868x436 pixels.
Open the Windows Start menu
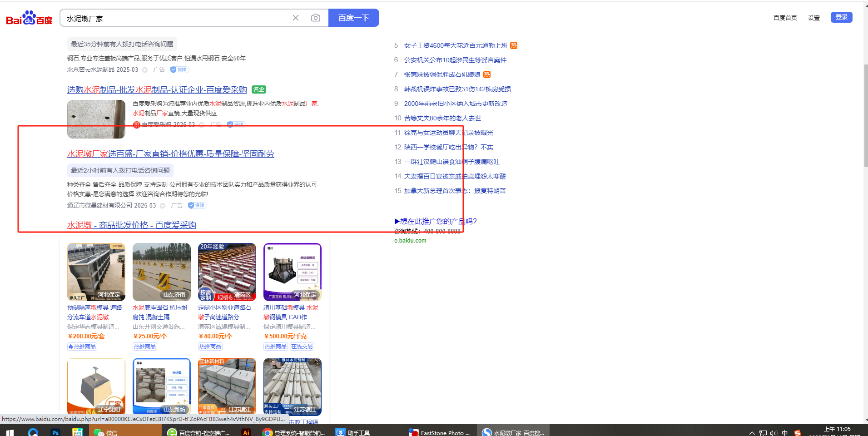(9, 432)
